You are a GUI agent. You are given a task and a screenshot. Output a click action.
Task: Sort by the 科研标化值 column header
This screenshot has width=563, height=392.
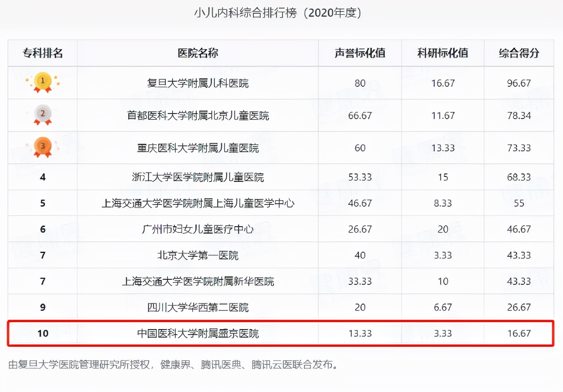pyautogui.click(x=442, y=53)
